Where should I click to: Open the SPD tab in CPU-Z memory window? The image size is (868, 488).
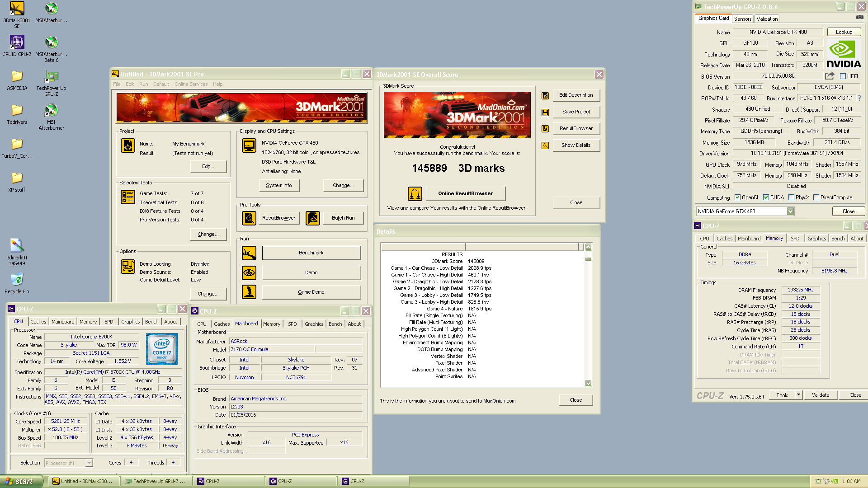tap(795, 239)
